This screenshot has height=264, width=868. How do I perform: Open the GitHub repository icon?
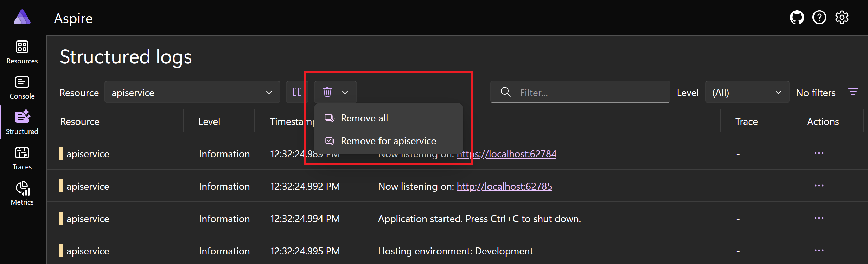[x=797, y=17]
